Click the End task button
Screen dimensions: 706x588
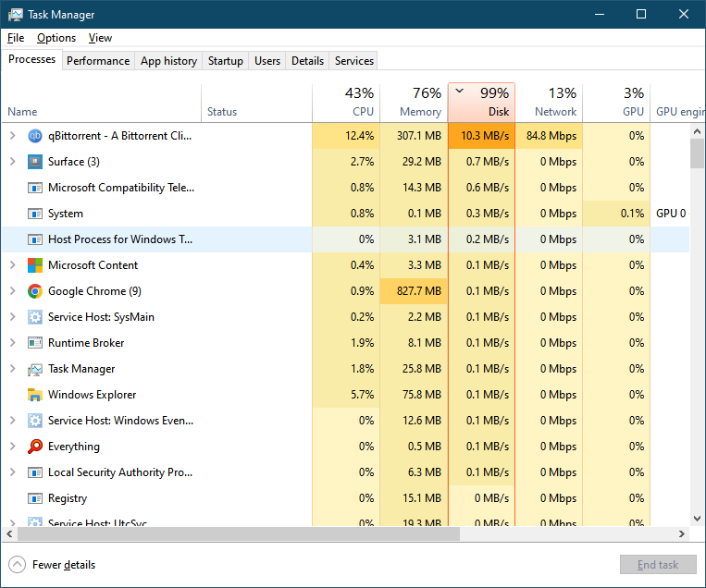tap(657, 565)
